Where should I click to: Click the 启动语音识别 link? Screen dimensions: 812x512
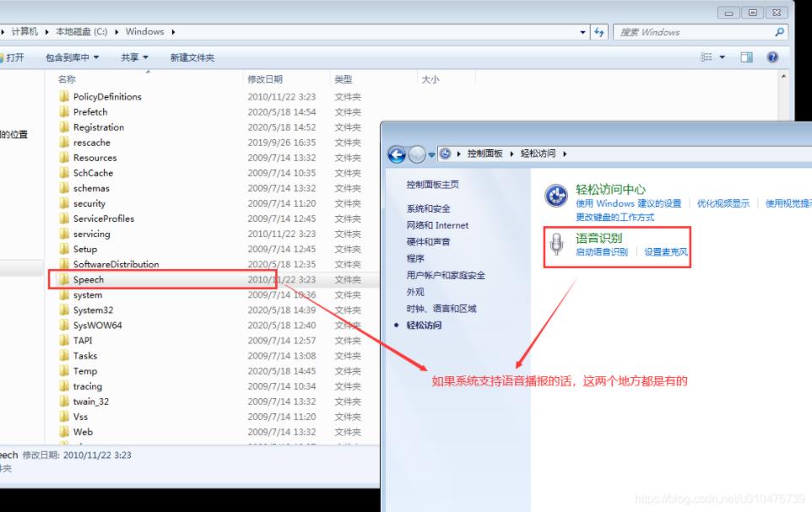click(601, 252)
